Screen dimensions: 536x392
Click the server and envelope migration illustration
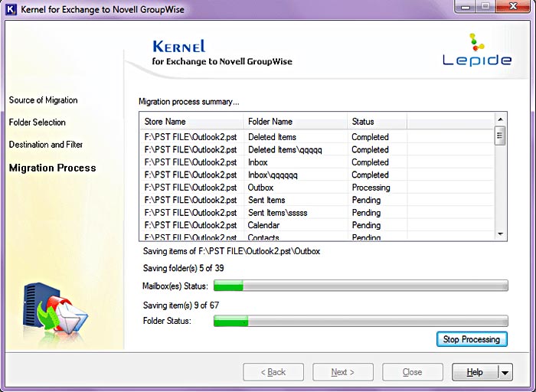55,309
